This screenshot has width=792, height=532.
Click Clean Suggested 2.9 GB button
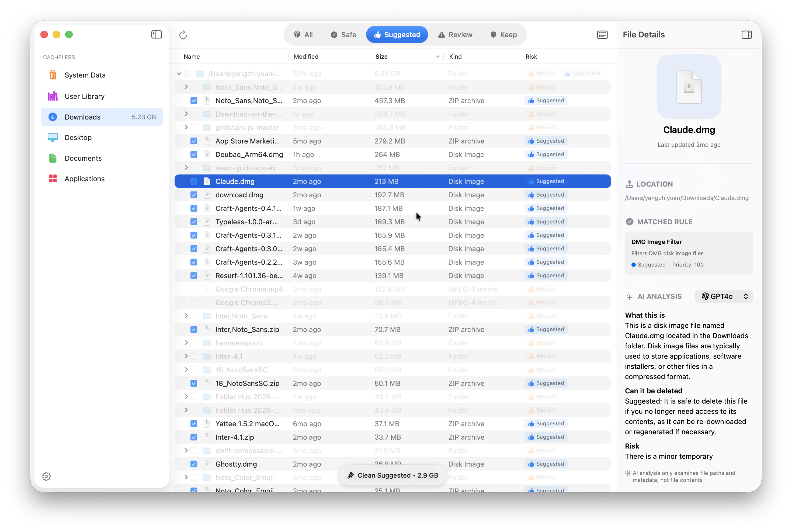pyautogui.click(x=393, y=475)
